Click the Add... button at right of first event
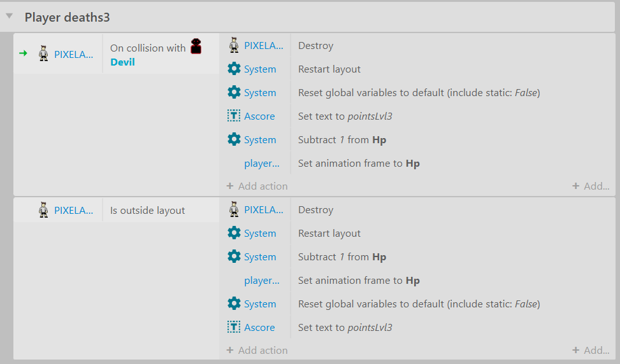The image size is (620, 364). pos(591,186)
